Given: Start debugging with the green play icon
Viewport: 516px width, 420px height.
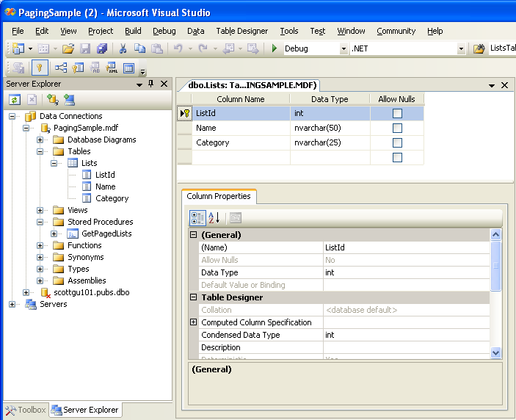Looking at the screenshot, I should click(x=274, y=48).
